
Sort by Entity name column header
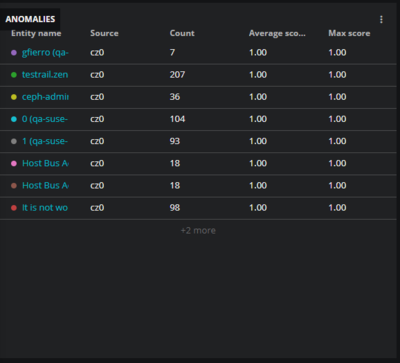tap(36, 33)
